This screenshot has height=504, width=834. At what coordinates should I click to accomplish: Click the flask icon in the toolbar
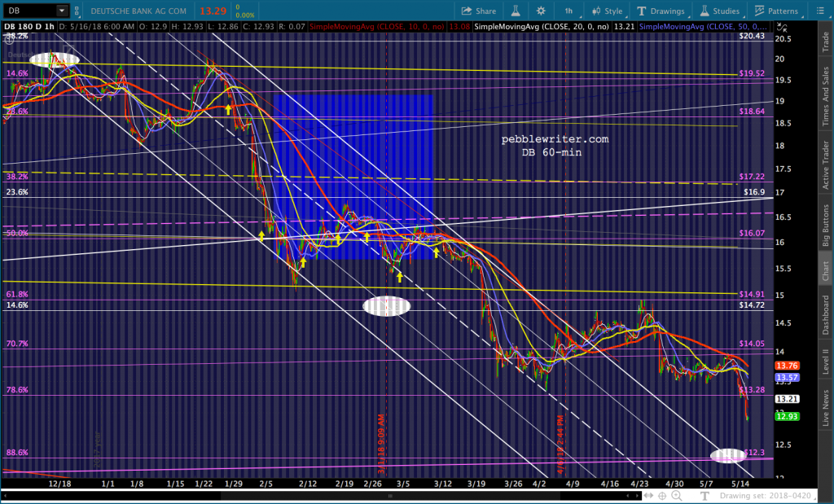516,11
